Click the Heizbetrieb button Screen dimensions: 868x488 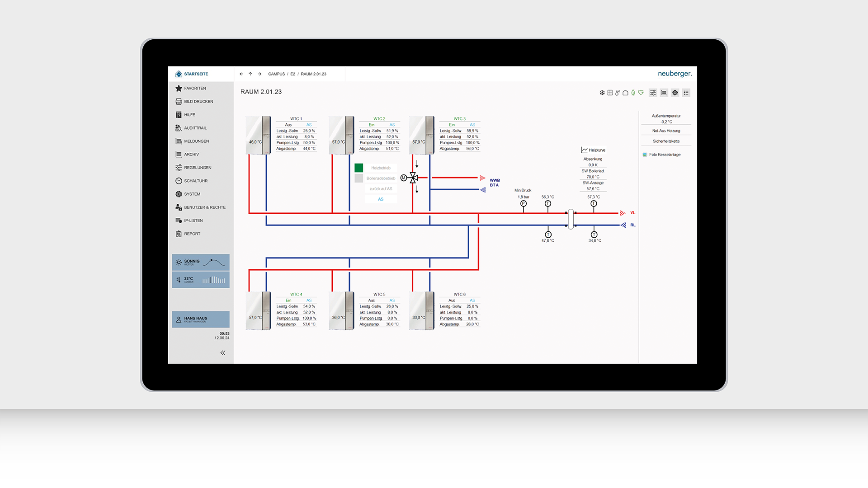click(381, 168)
